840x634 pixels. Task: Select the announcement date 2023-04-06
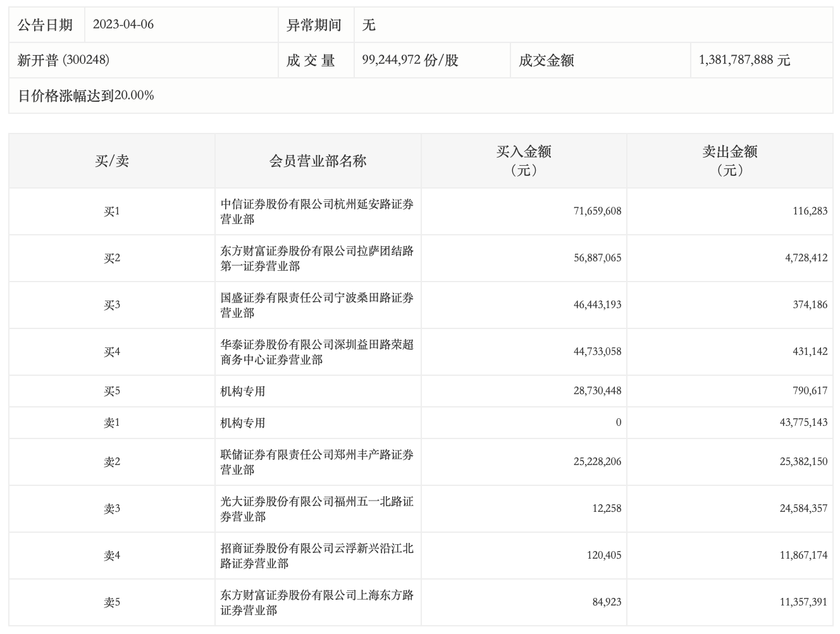[123, 25]
